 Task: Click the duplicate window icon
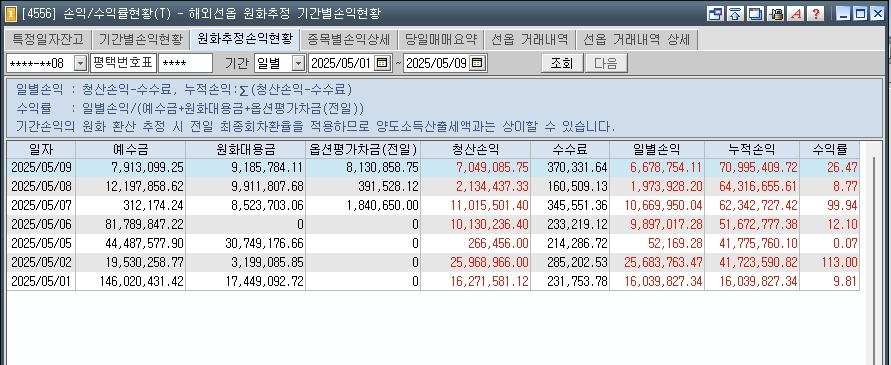coord(755,14)
